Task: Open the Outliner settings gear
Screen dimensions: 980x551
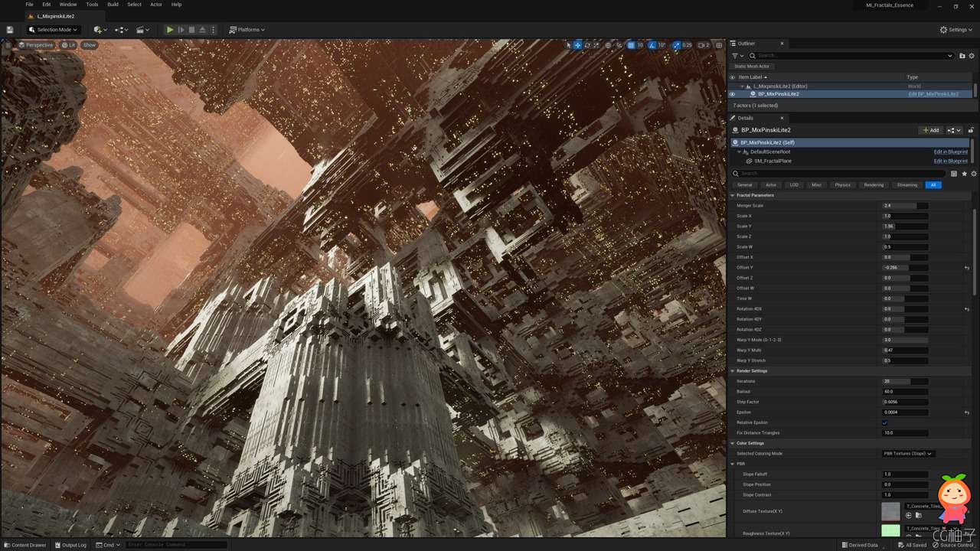Action: [x=973, y=56]
